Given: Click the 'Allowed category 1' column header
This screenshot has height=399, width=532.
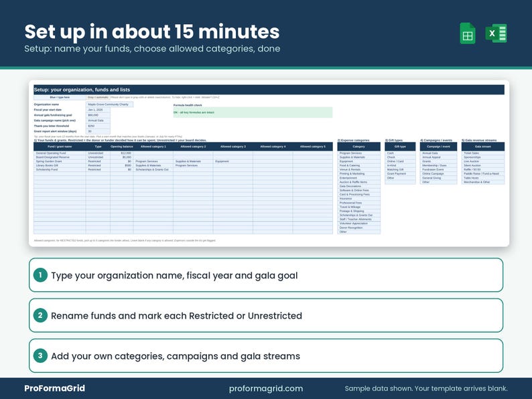Looking at the screenshot, I should tap(153, 147).
